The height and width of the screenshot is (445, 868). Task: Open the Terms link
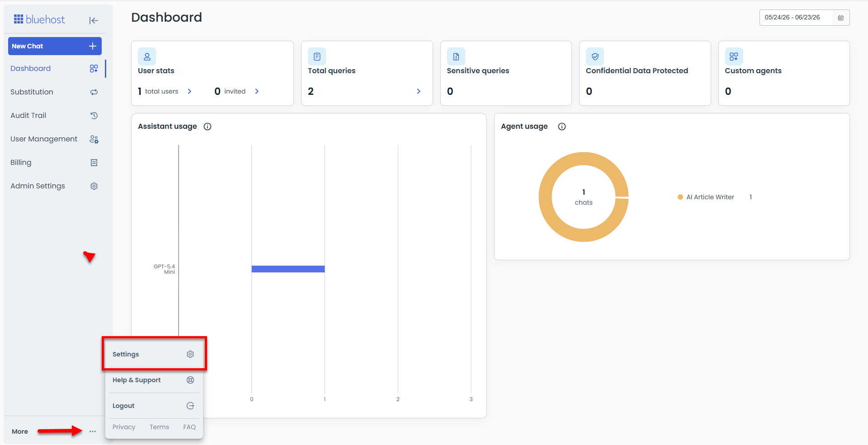tap(159, 427)
